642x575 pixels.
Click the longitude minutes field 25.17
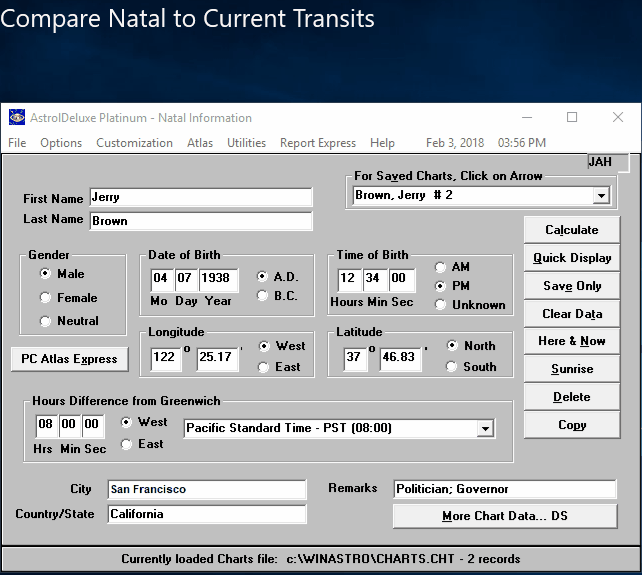tap(217, 359)
